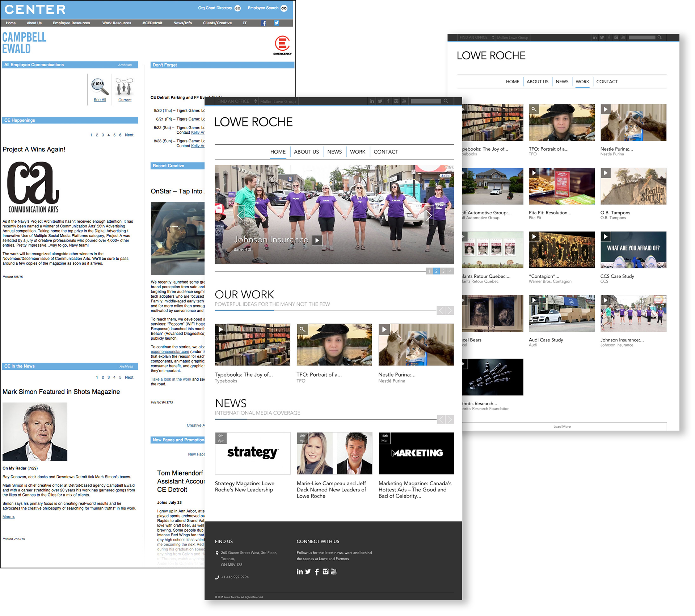This screenshot has width=695, height=616.
Task: Click LinkedIn icon in Connect With Us footer
Action: click(x=300, y=571)
